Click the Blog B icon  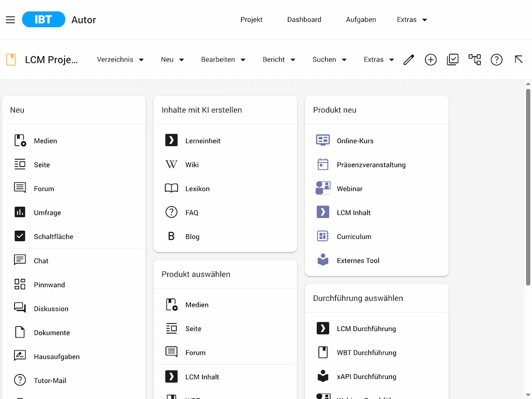click(x=171, y=236)
